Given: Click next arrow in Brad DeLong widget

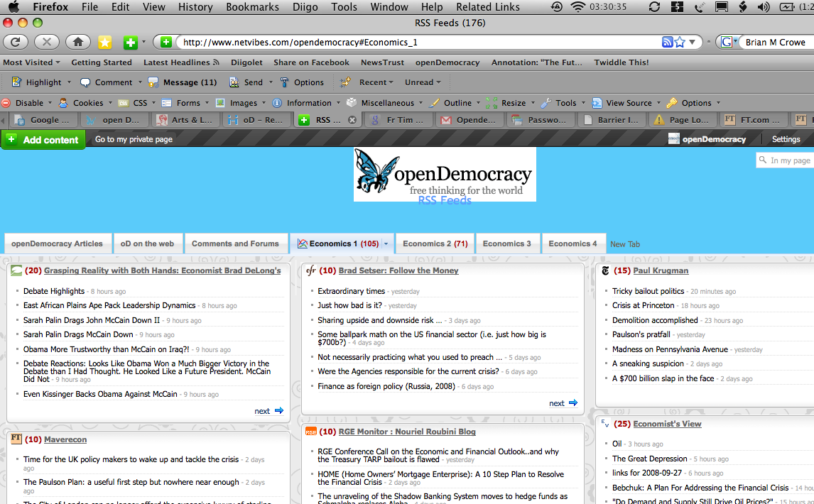Looking at the screenshot, I should click(x=269, y=411).
